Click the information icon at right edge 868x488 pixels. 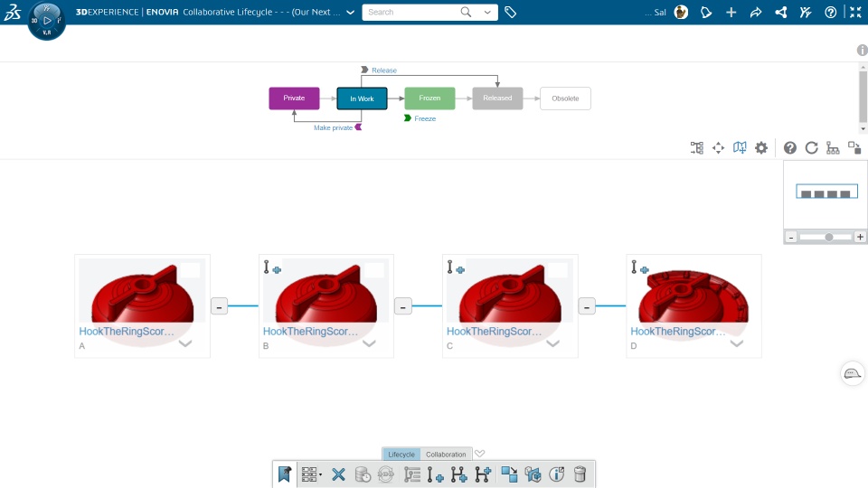[862, 51]
